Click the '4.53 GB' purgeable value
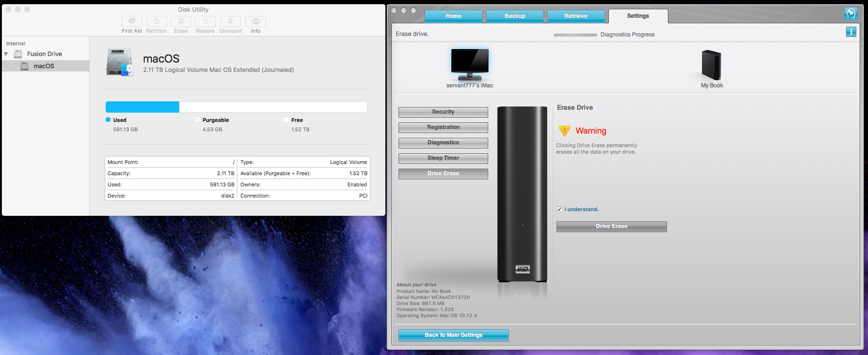 pyautogui.click(x=212, y=130)
